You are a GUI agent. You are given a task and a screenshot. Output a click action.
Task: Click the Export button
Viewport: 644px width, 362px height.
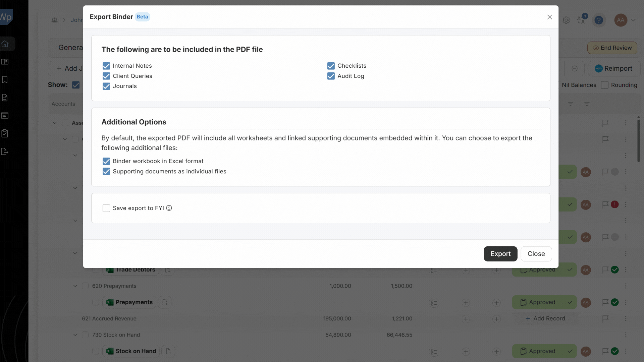pos(500,254)
